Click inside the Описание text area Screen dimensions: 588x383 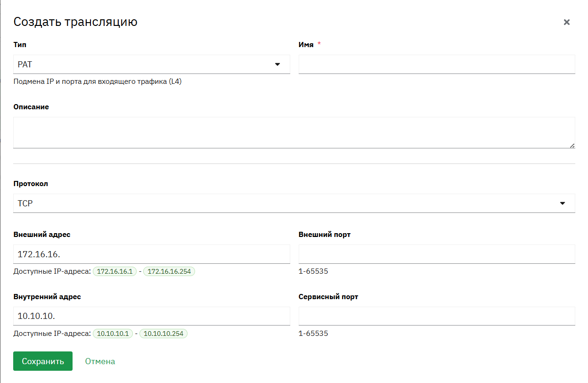click(x=294, y=132)
